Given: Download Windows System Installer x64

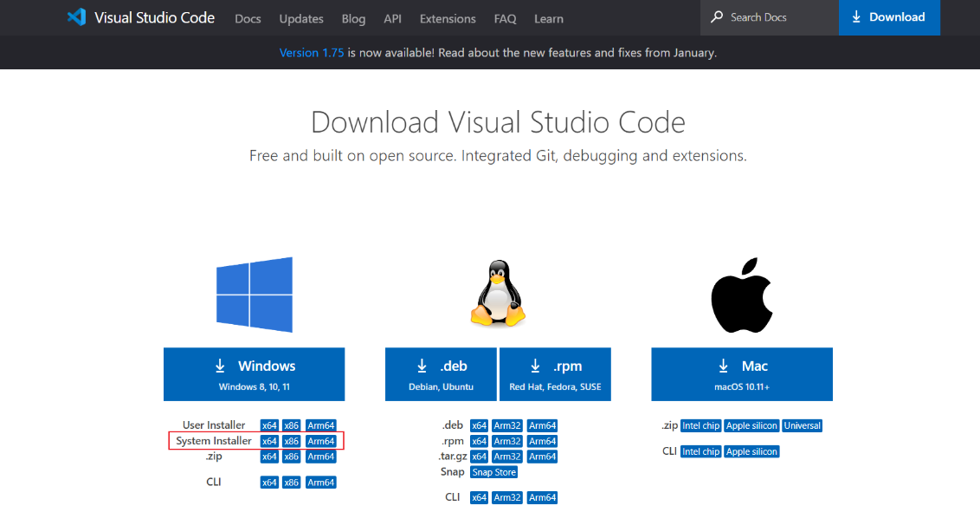Looking at the screenshot, I should tap(269, 441).
